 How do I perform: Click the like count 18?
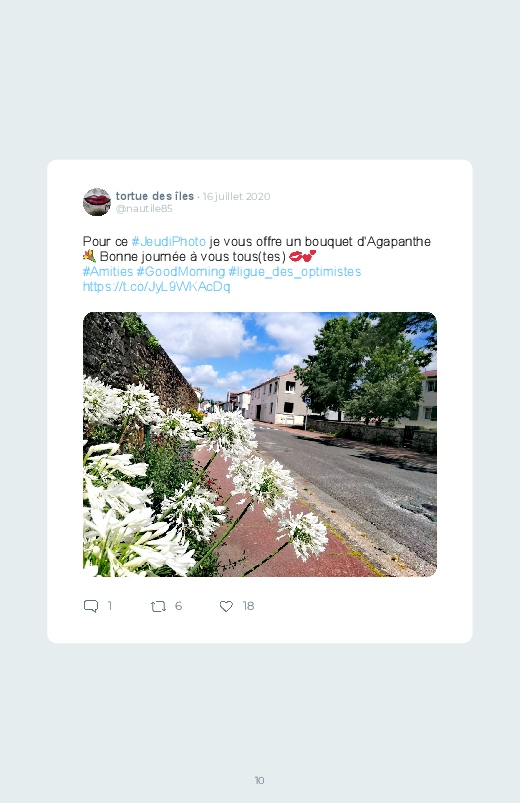[x=248, y=606]
